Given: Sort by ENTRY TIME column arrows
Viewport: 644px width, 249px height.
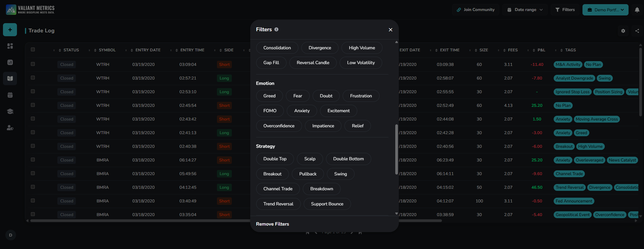Looking at the screenshot, I should (x=177, y=50).
